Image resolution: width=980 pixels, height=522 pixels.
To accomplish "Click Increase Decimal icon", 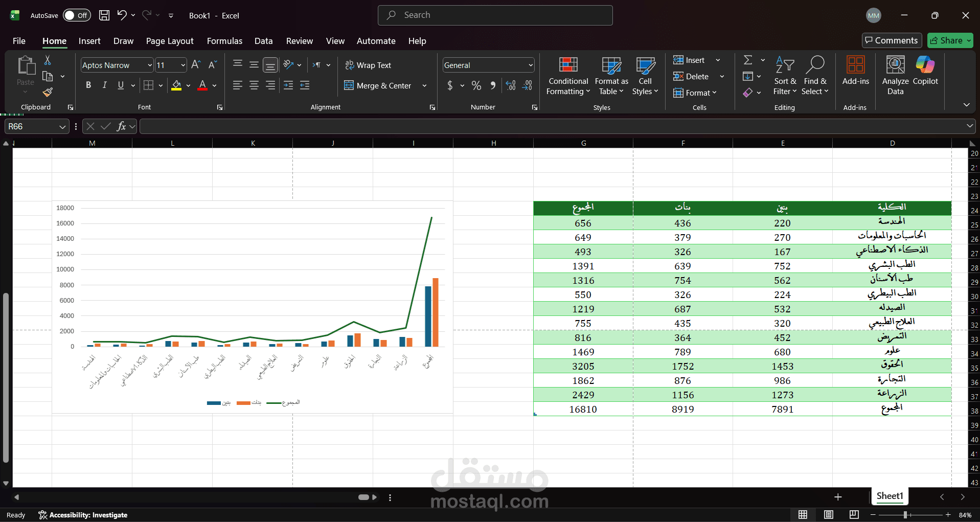I will coord(511,85).
